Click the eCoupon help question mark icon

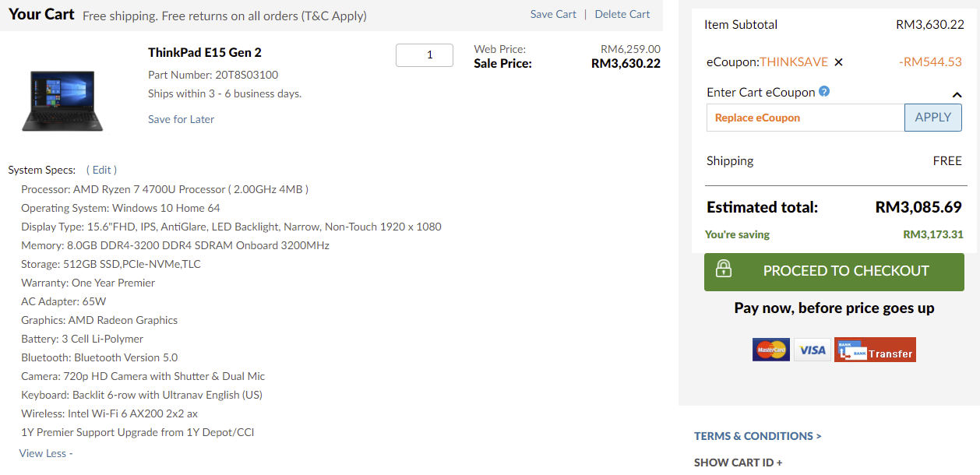824,91
